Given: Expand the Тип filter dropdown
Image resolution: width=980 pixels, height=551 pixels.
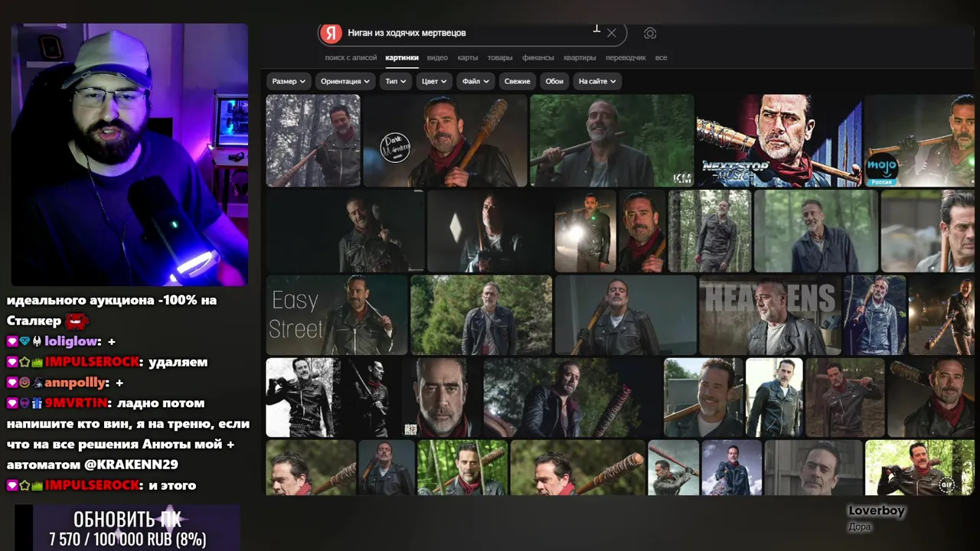Looking at the screenshot, I should coord(396,81).
